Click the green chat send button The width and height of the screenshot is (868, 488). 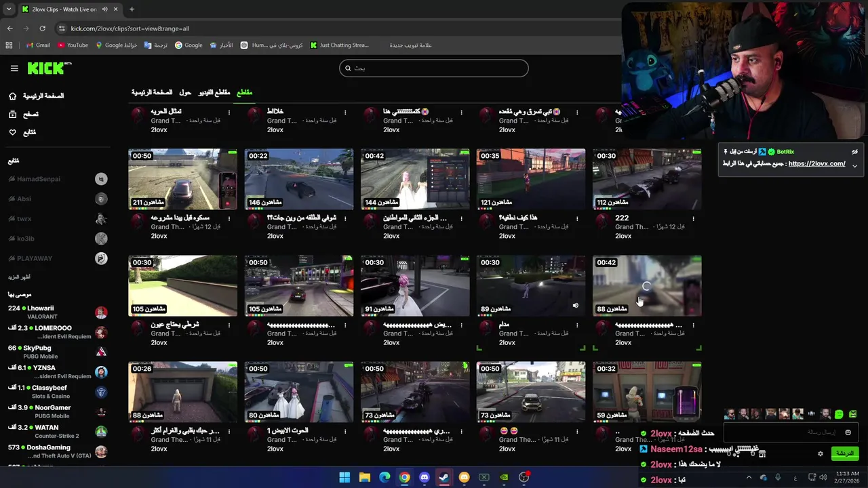click(x=844, y=453)
